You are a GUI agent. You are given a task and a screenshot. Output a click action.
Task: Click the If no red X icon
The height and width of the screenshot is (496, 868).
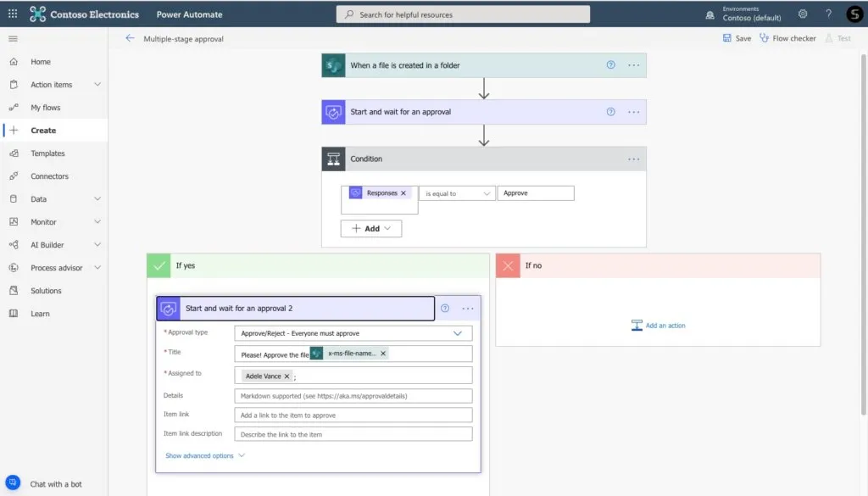[509, 265]
